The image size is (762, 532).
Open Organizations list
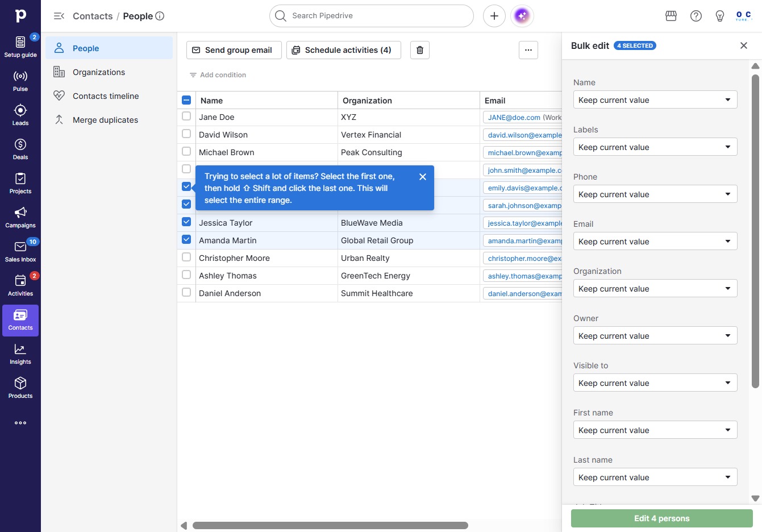[x=109, y=72]
